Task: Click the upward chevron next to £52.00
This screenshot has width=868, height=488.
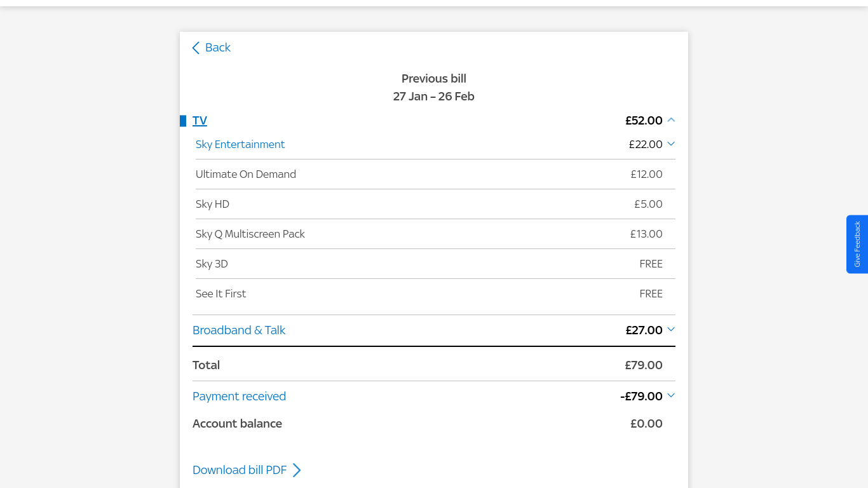Action: coord(672,120)
